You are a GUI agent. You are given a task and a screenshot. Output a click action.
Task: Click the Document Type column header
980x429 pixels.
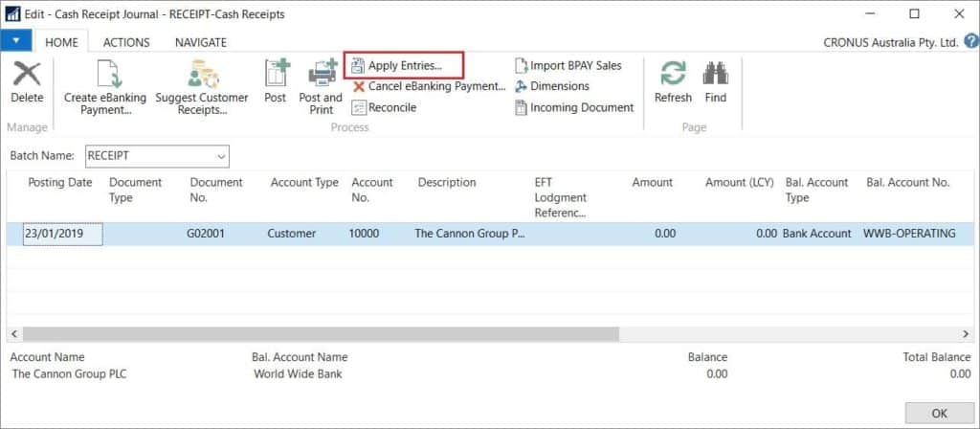(x=136, y=190)
